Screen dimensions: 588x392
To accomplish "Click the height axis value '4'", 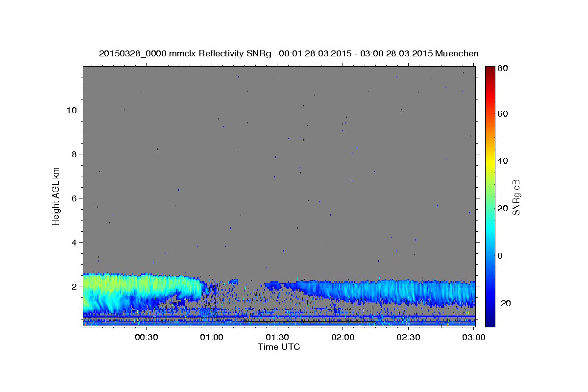I will (x=73, y=243).
